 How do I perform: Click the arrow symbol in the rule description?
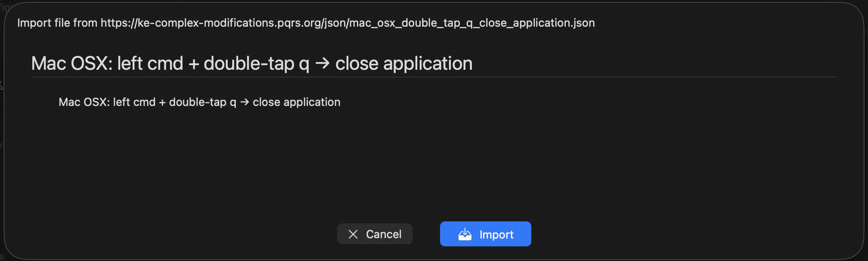click(x=245, y=102)
